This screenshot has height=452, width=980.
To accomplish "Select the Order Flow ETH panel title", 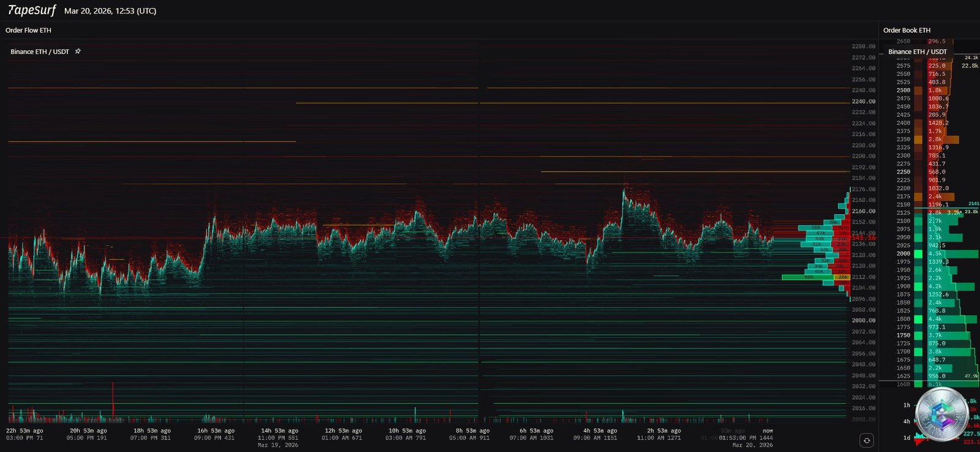I will 28,30.
